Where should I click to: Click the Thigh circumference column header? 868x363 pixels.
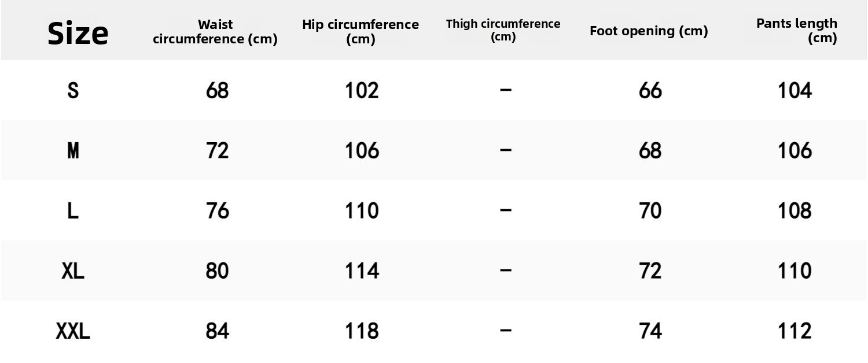point(503,30)
